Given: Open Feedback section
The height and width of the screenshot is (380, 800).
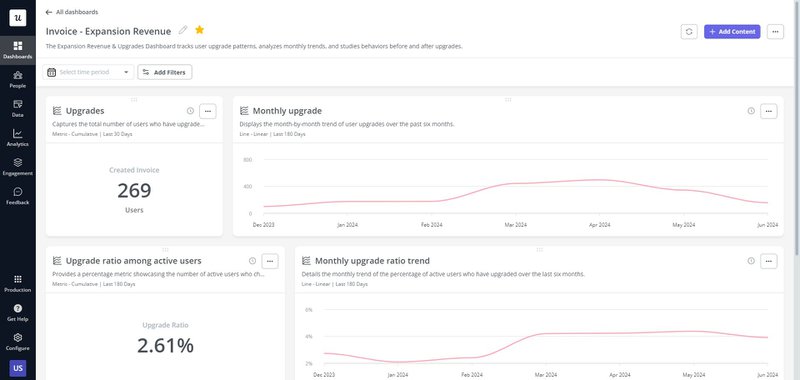Looking at the screenshot, I should point(18,196).
